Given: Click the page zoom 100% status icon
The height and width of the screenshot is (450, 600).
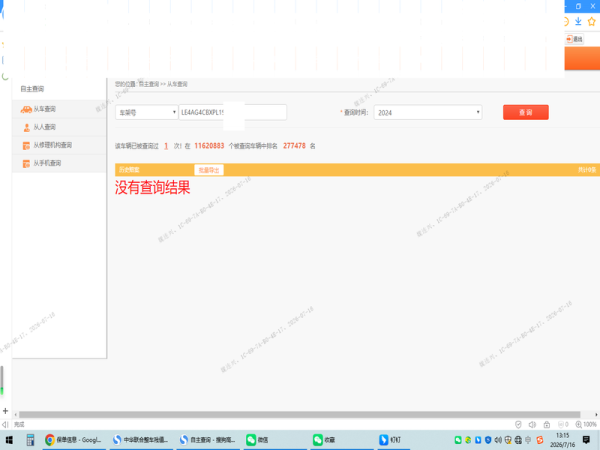Looking at the screenshot, I should pyautogui.click(x=586, y=424).
